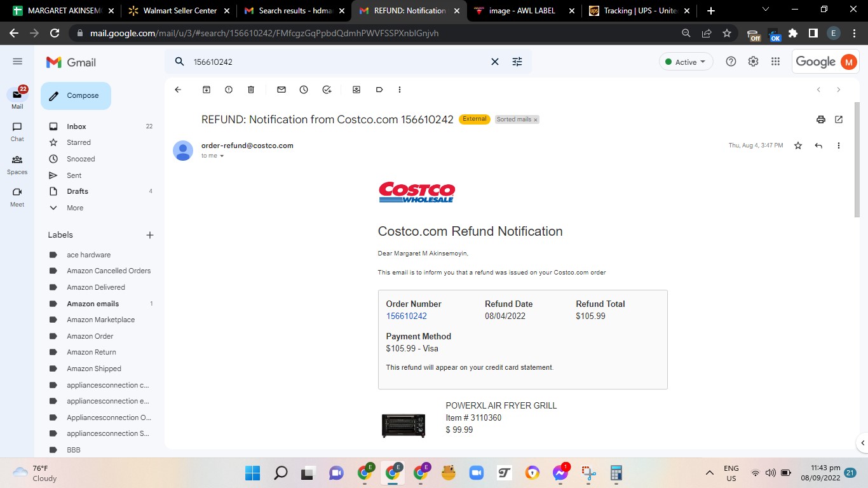Open the message's three-dot menu beside the reply arrow
Viewport: 868px width, 488px height.
click(x=839, y=146)
